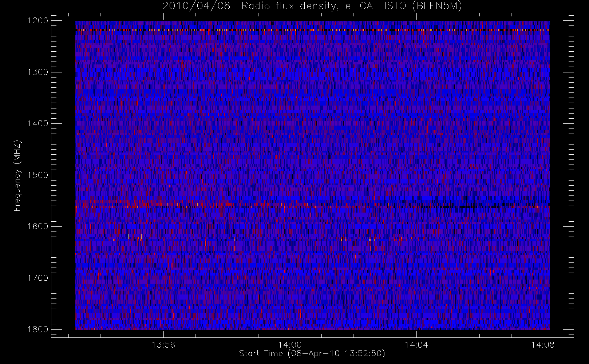Image resolution: width=589 pixels, height=364 pixels.
Task: Click the 14:08 time tick label
Action: pyautogui.click(x=543, y=344)
